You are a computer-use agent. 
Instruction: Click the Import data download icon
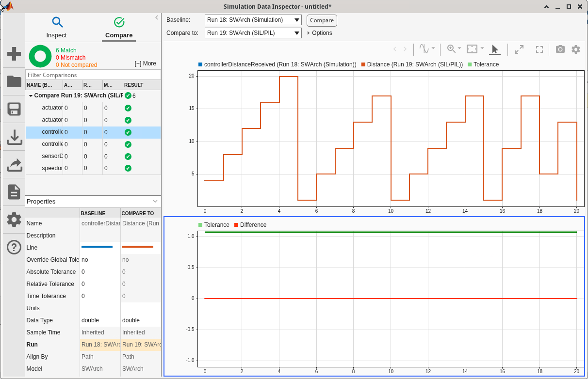(14, 137)
